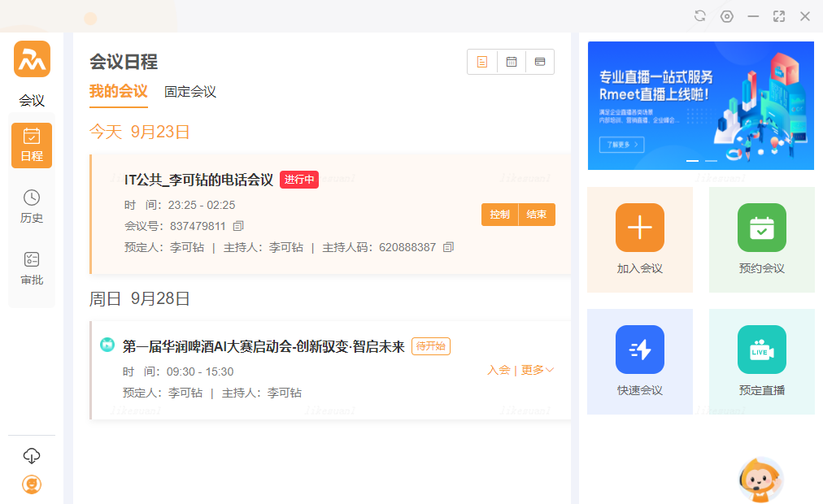Image resolution: width=823 pixels, height=504 pixels.
Task: Click the 加入会议 tile
Action: [x=640, y=239]
